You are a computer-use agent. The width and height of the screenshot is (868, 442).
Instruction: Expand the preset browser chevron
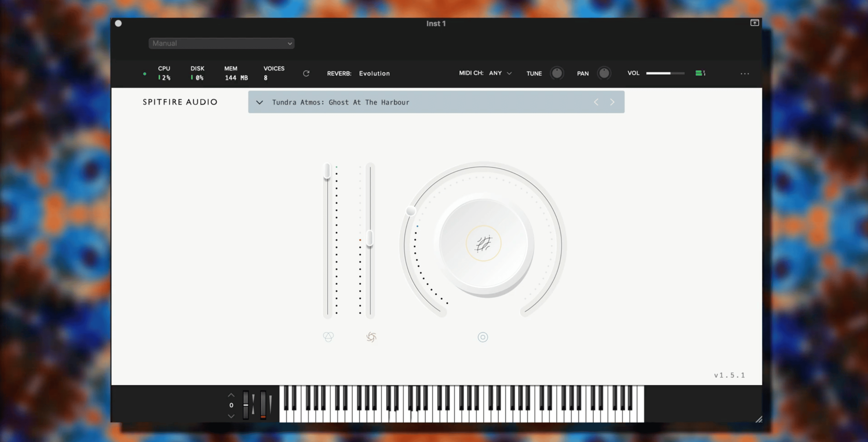259,102
